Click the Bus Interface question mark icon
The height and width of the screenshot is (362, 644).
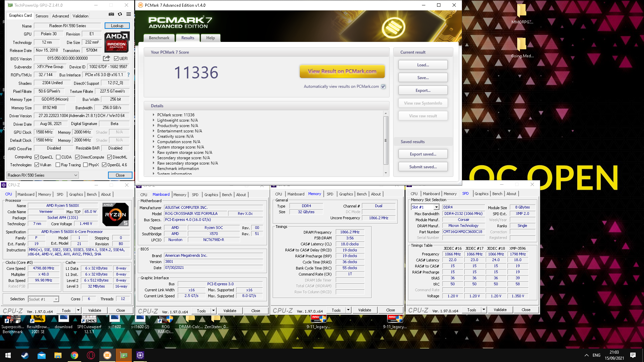128,75
